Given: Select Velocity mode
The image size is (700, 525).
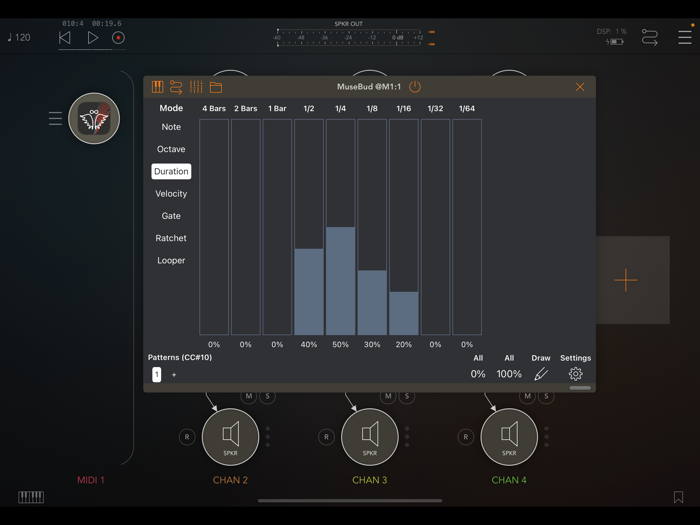Looking at the screenshot, I should (x=171, y=194).
